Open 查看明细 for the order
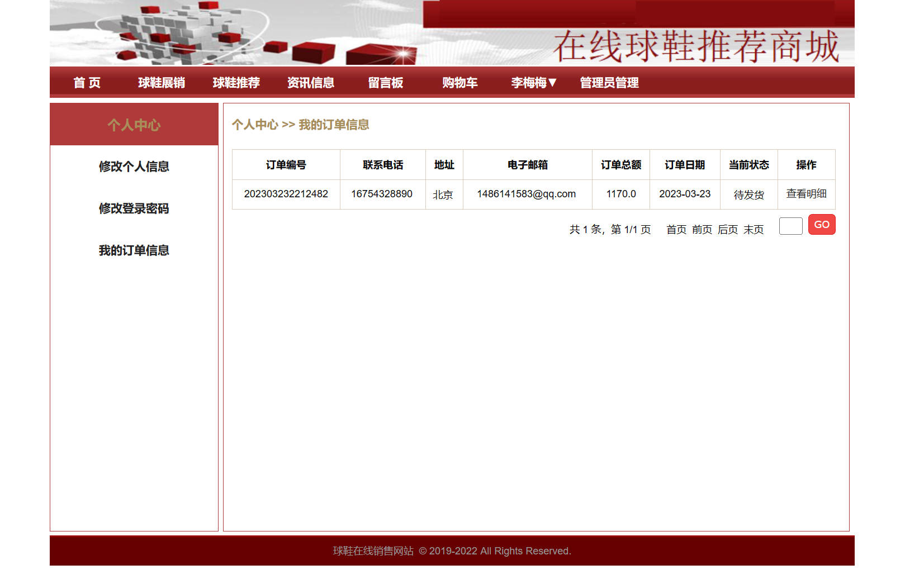Screen dimensions: 924x579 click(805, 194)
